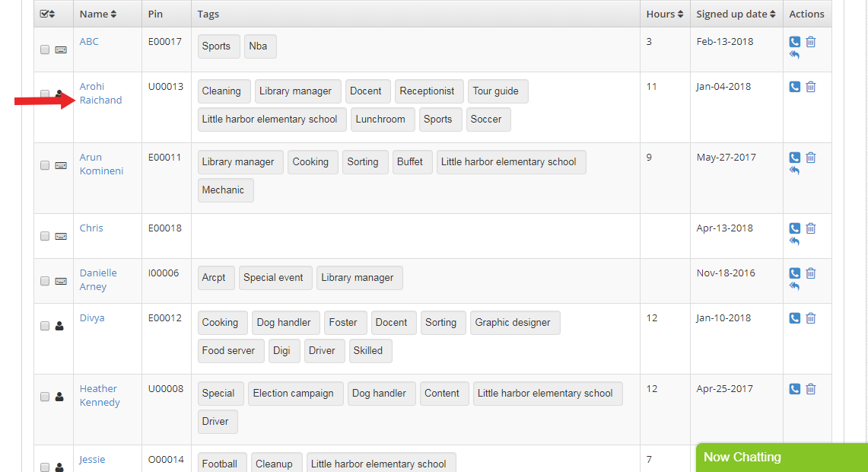Click the keyboard icon next to Danielle Arney
This screenshot has width=868, height=472.
[61, 282]
